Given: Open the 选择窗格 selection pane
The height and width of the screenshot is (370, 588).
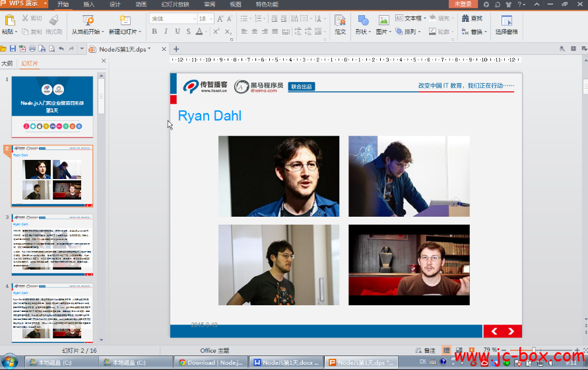Looking at the screenshot, I should click(506, 20).
